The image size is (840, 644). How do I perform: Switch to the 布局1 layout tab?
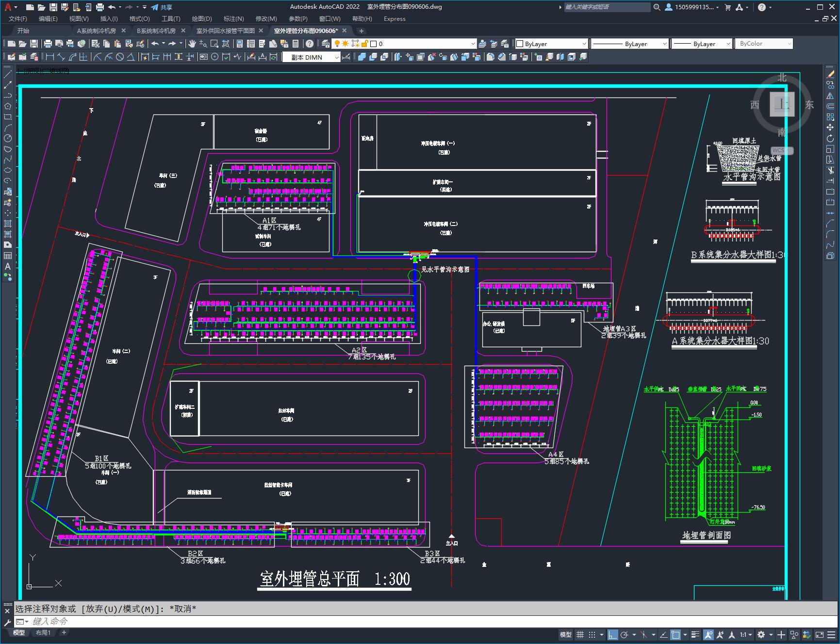pyautogui.click(x=43, y=632)
